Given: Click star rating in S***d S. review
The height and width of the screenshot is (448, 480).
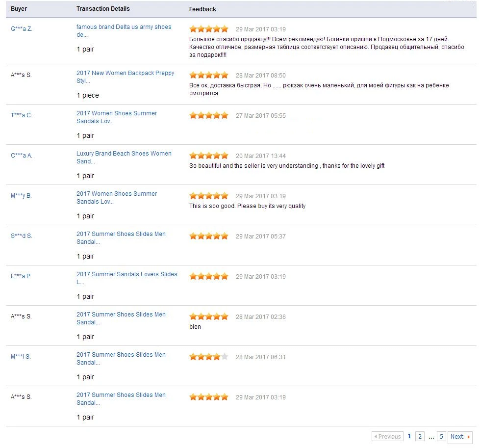Looking at the screenshot, I should [x=209, y=236].
